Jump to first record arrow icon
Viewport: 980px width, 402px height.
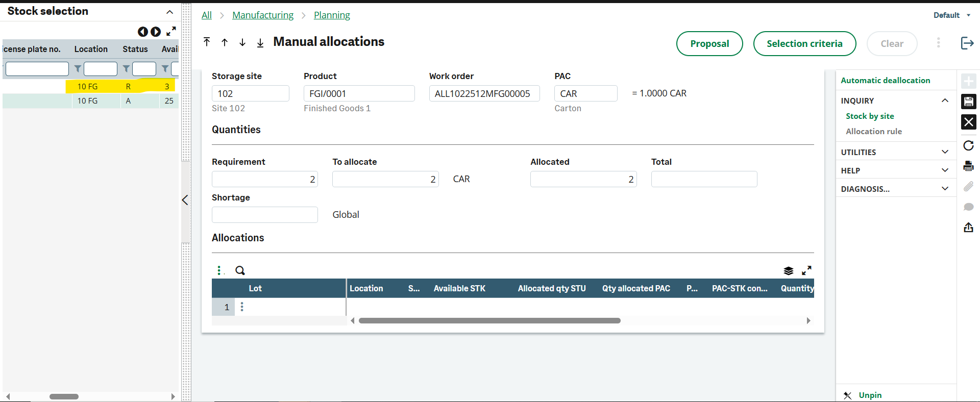click(207, 42)
